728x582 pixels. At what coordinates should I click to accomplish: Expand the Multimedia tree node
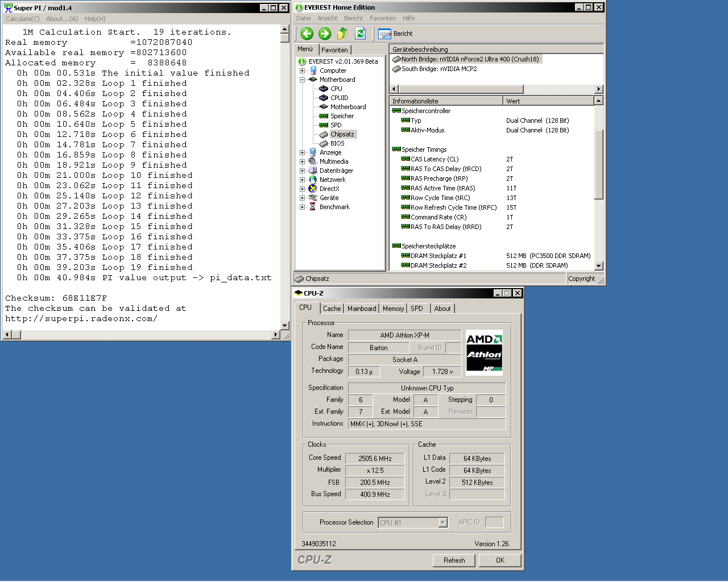click(x=303, y=161)
